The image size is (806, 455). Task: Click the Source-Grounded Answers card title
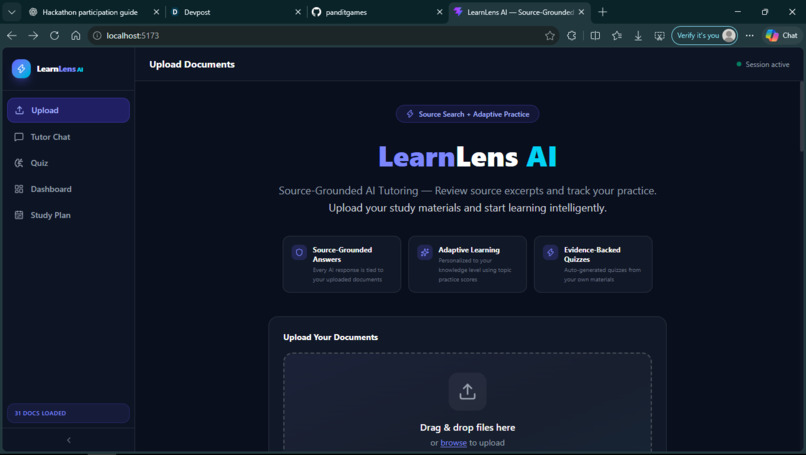tap(342, 254)
